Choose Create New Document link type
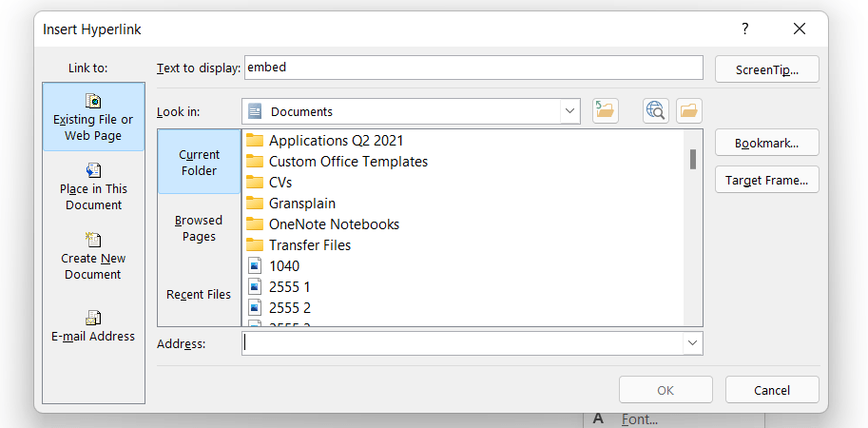868x428 pixels. (93, 256)
